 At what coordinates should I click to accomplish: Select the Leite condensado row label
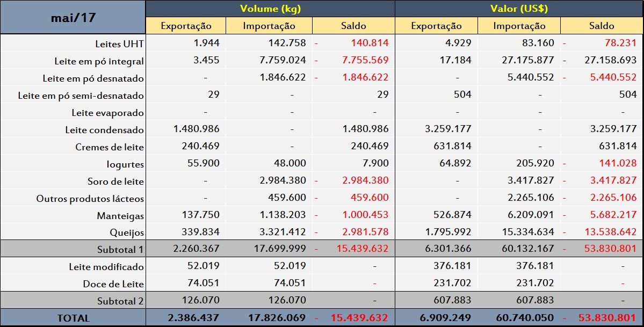coord(104,130)
